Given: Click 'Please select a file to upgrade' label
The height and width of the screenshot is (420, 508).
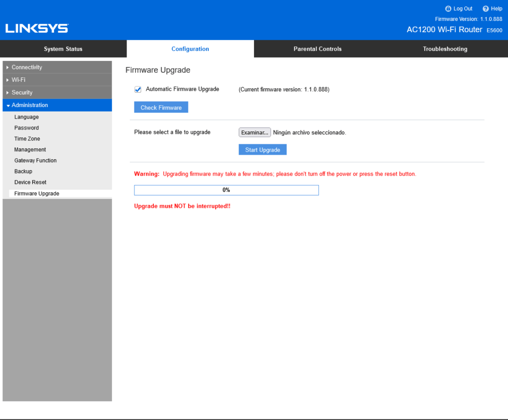Looking at the screenshot, I should click(x=172, y=132).
